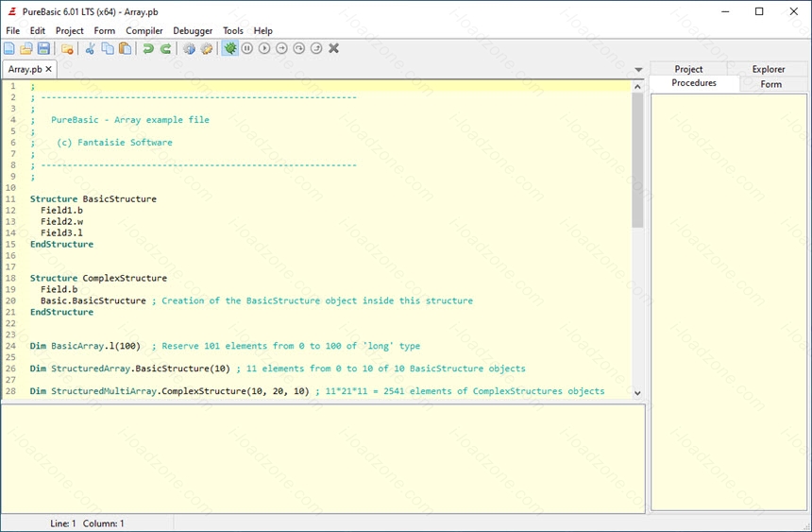Paste from clipboard toolbar icon
The height and width of the screenshot is (532, 812).
125,49
